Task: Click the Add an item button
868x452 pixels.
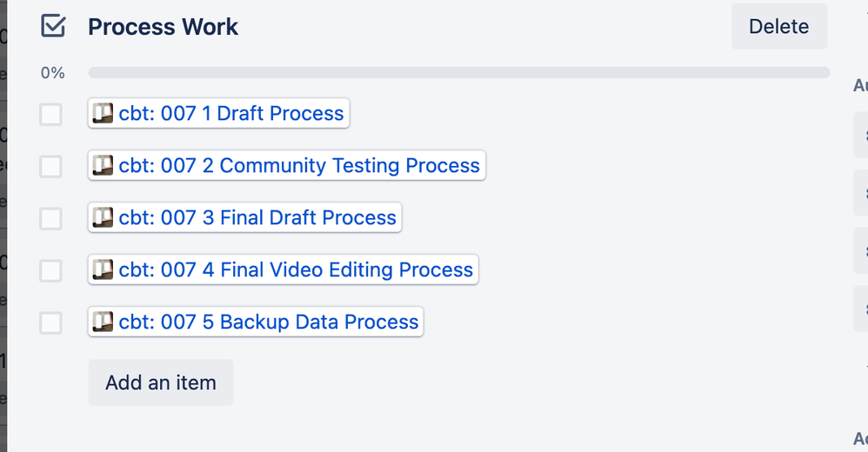Action: tap(161, 382)
